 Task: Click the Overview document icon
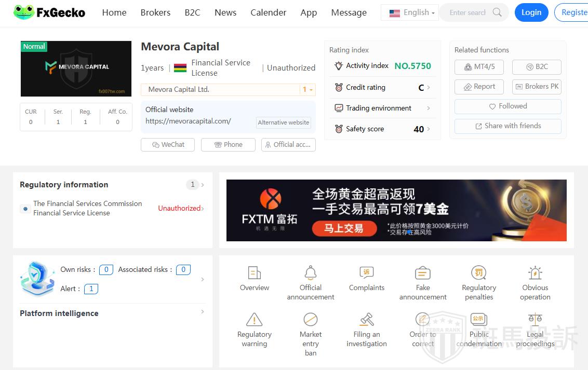pyautogui.click(x=254, y=273)
